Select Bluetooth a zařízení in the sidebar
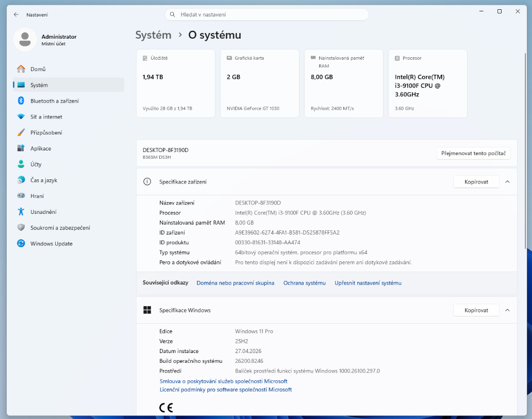This screenshot has height=419, width=532. (x=69, y=101)
